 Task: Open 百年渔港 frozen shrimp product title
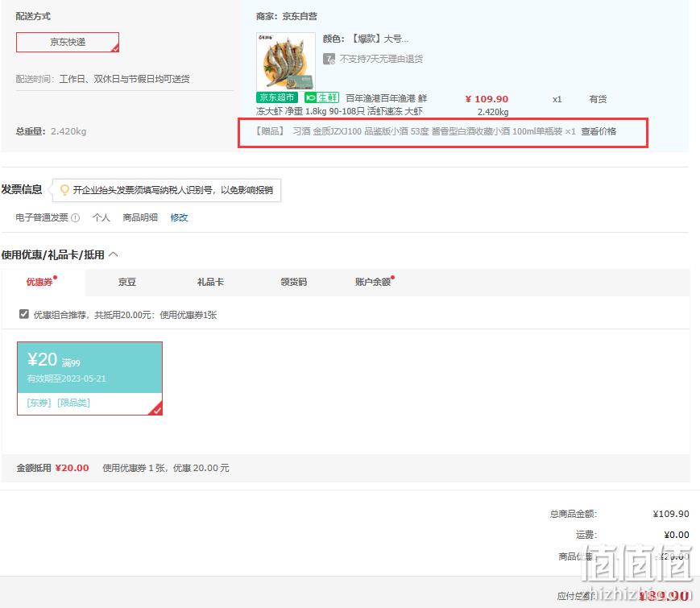[342, 105]
